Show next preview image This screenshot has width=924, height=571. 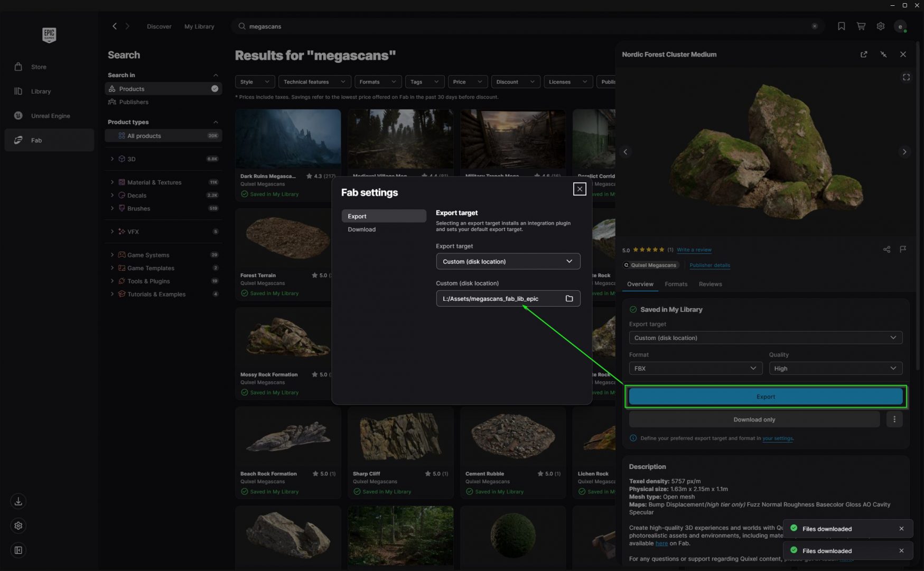[904, 152]
